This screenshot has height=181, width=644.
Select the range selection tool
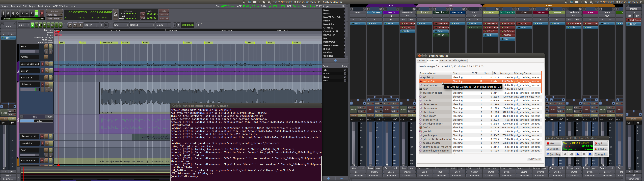click(x=37, y=25)
